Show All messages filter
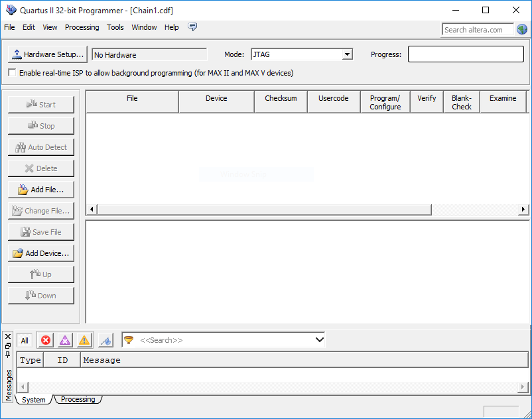The height and width of the screenshot is (419, 532). [25, 340]
